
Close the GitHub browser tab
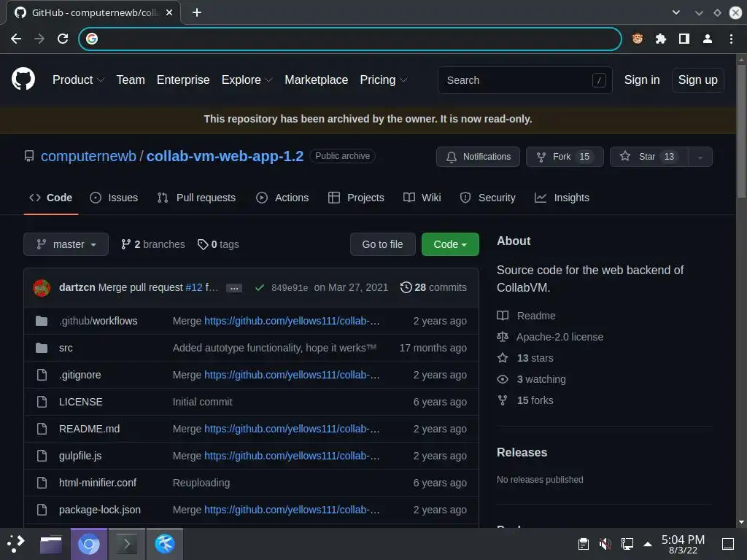point(169,12)
